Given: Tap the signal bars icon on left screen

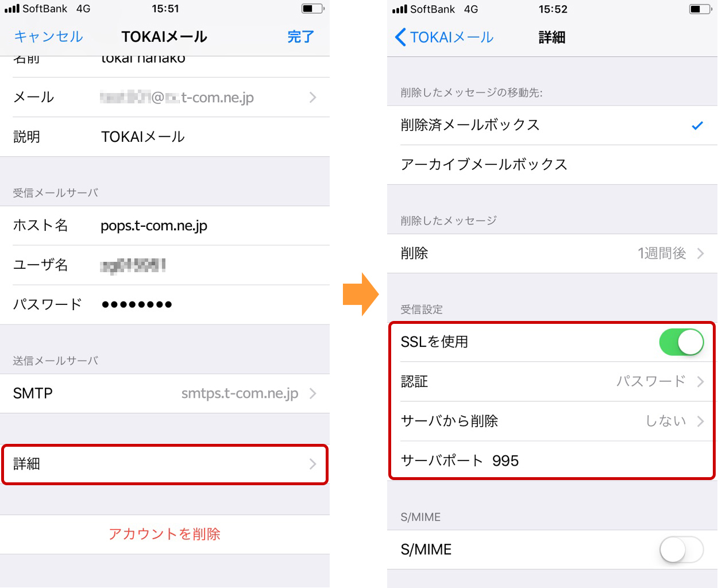Looking at the screenshot, I should 12,9.
